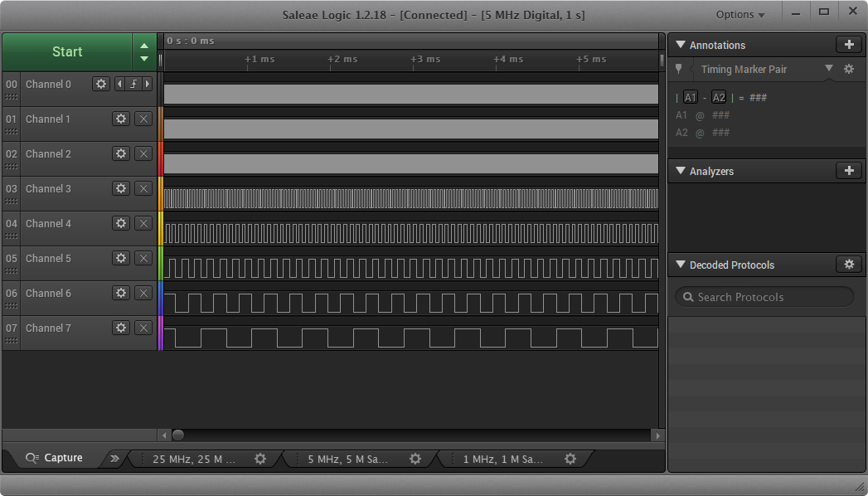This screenshot has height=496, width=868.
Task: Open gear on 25 MHz capture tab
Action: 260,459
